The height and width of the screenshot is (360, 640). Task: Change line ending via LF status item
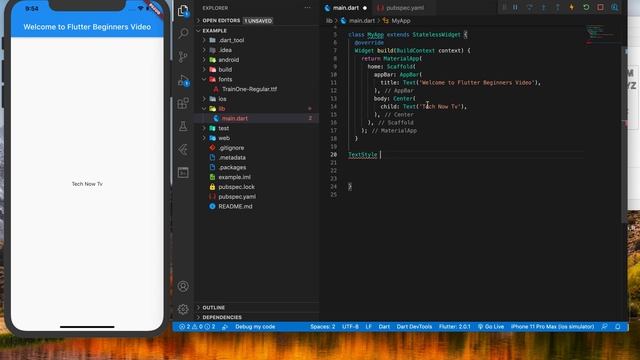(369, 327)
